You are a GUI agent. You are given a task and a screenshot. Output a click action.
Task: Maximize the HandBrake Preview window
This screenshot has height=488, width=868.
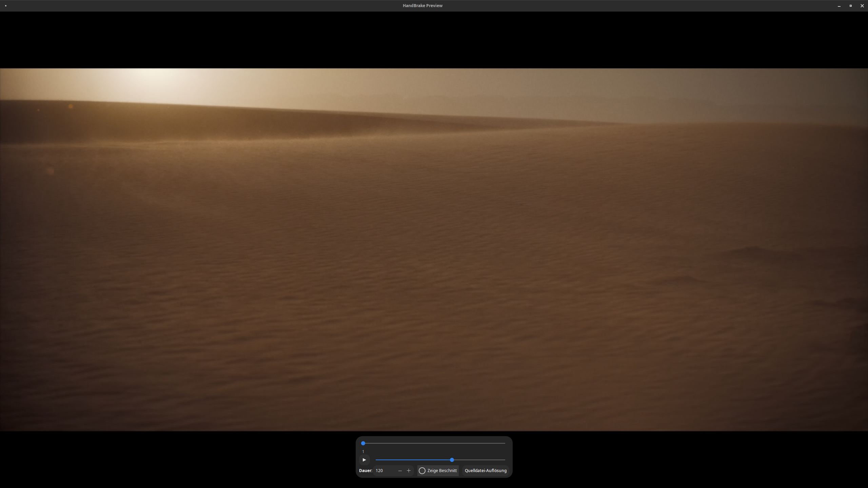tap(851, 6)
